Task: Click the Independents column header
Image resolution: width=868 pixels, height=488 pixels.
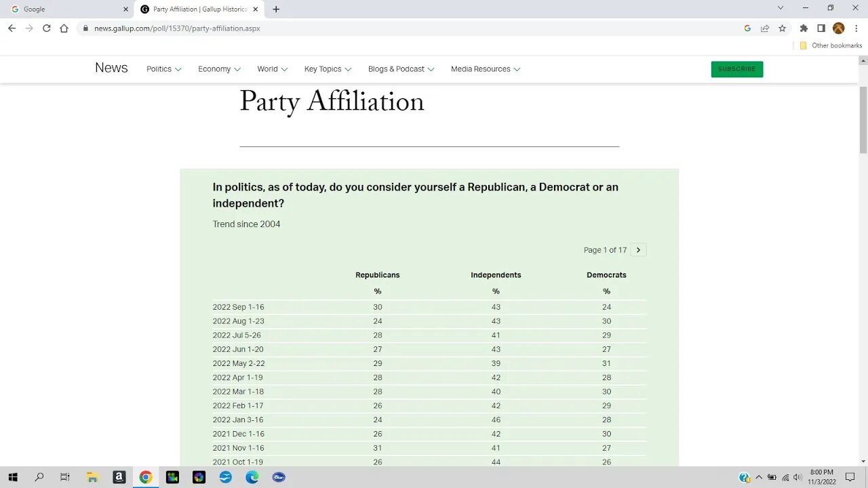Action: tap(496, 275)
